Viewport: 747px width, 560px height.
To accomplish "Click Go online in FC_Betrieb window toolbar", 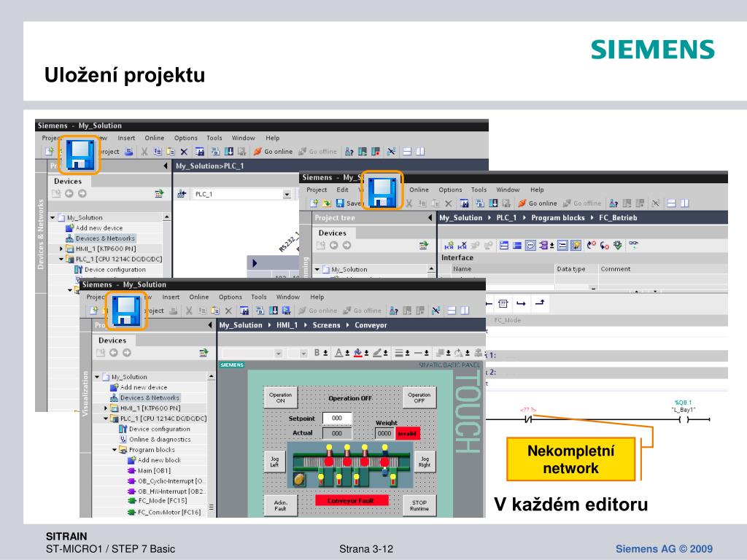I will pyautogui.click(x=538, y=203).
